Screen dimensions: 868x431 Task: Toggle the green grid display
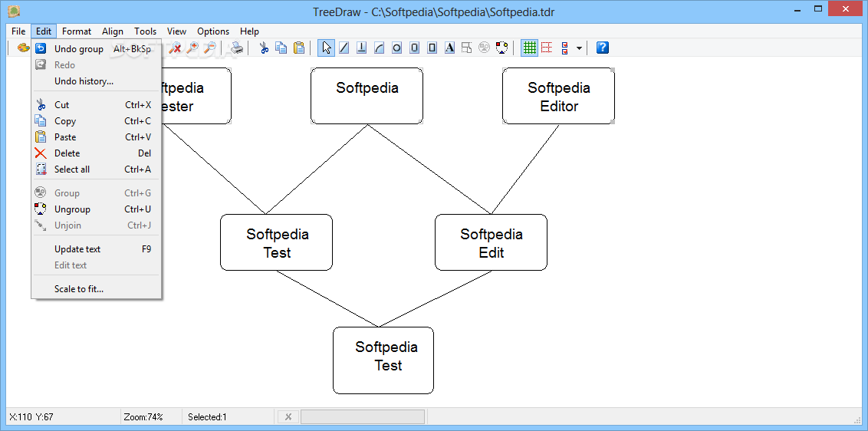pos(530,48)
